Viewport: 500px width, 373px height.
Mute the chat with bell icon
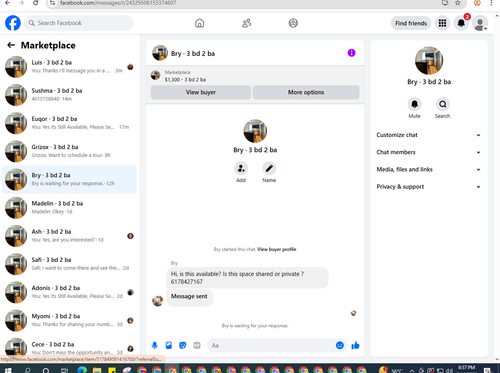tap(414, 104)
